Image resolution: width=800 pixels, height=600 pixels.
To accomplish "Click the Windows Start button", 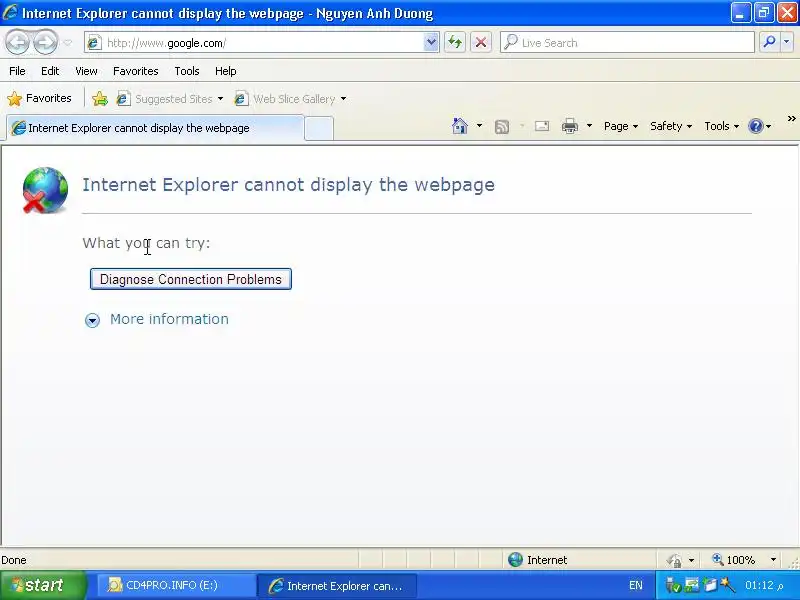I will click(x=43, y=585).
